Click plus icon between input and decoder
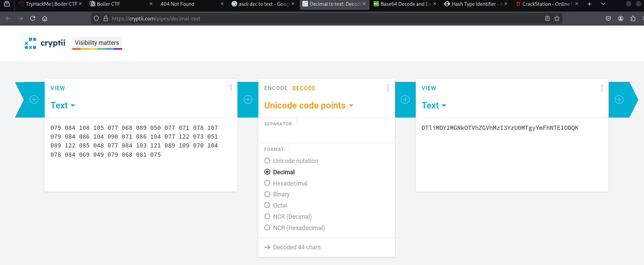This screenshot has width=644, height=265. (x=248, y=100)
